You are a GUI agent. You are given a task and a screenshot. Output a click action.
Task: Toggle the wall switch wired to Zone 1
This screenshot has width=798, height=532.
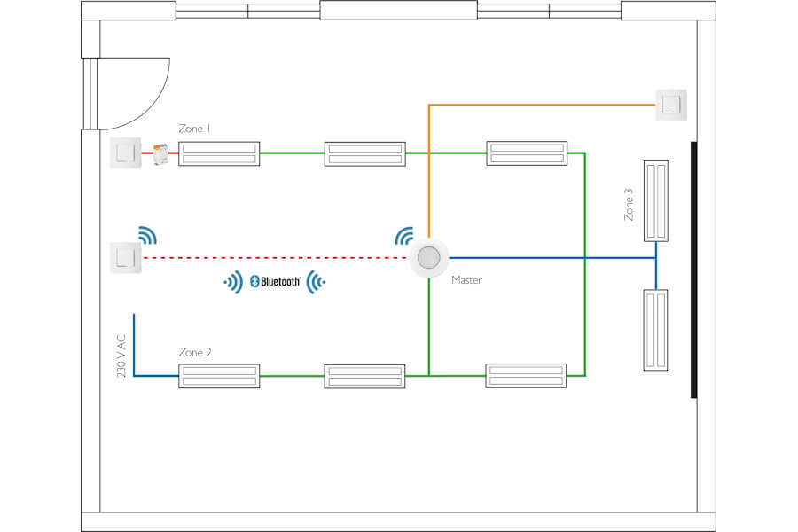[x=124, y=153]
